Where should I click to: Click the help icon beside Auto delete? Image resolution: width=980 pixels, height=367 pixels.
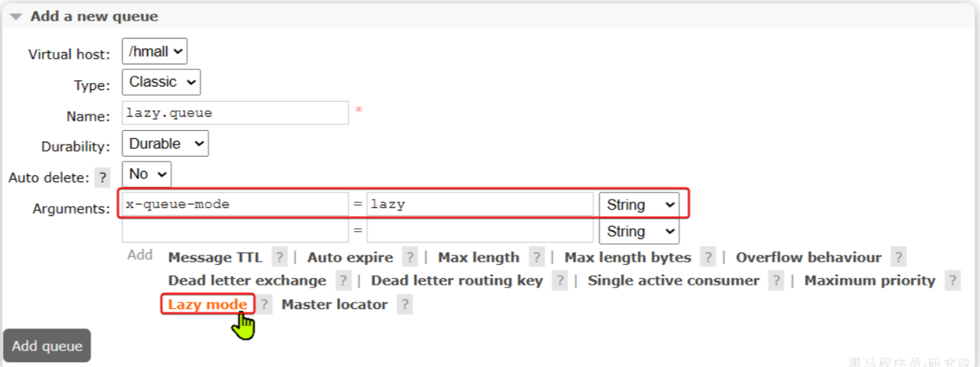(103, 177)
